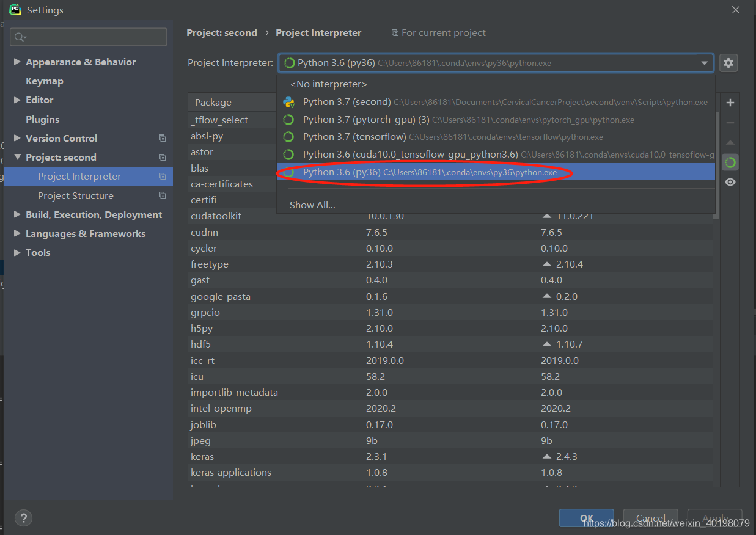756x535 pixels.
Task: Click the upgrade arrow next to google-pasta 0.2.0
Action: [x=547, y=296]
